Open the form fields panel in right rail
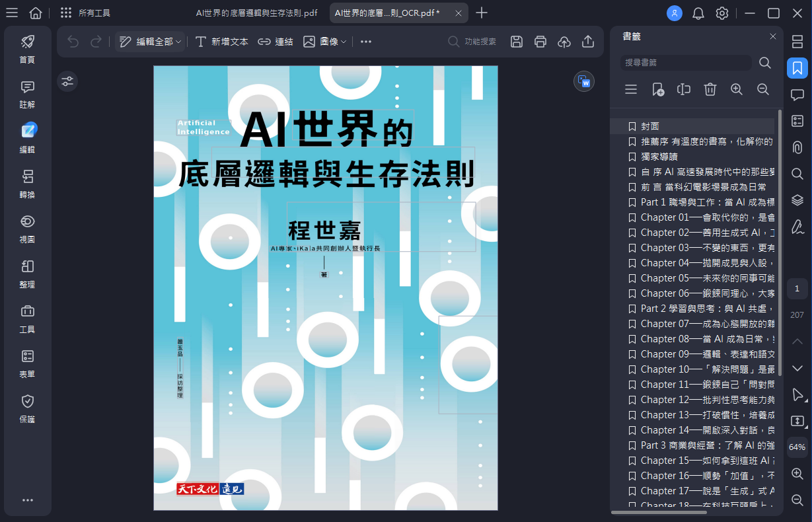The width and height of the screenshot is (812, 522). click(x=797, y=121)
